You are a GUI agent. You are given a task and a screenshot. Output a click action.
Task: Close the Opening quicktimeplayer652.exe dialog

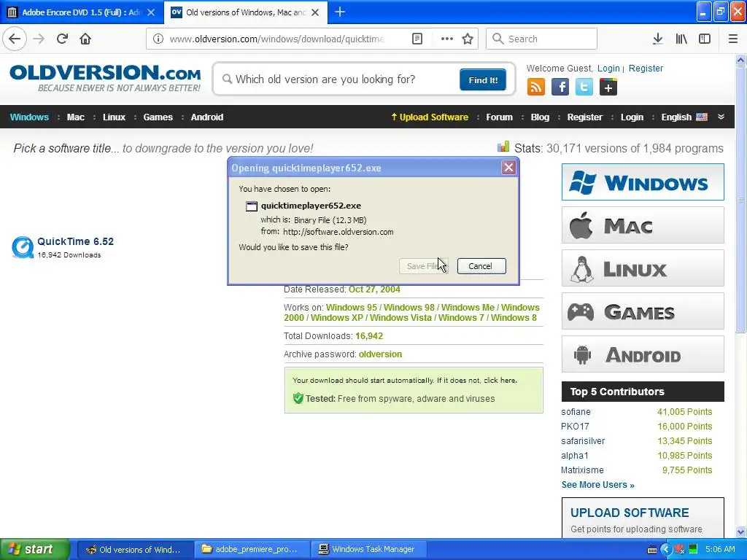pyautogui.click(x=508, y=168)
